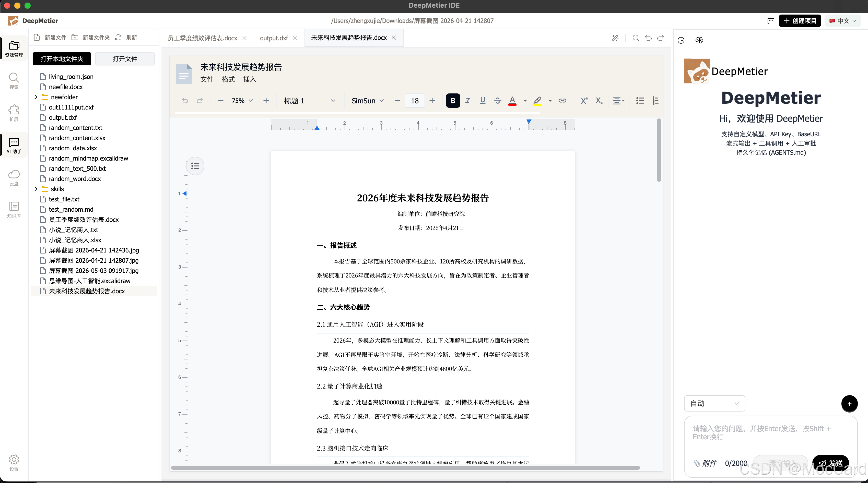Open the document outline button
Image resolution: width=868 pixels, height=483 pixels.
tap(195, 166)
